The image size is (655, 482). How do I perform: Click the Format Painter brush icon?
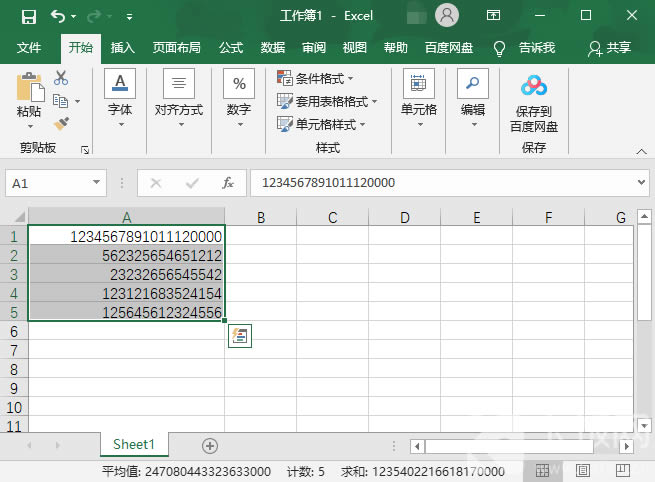click(62, 123)
